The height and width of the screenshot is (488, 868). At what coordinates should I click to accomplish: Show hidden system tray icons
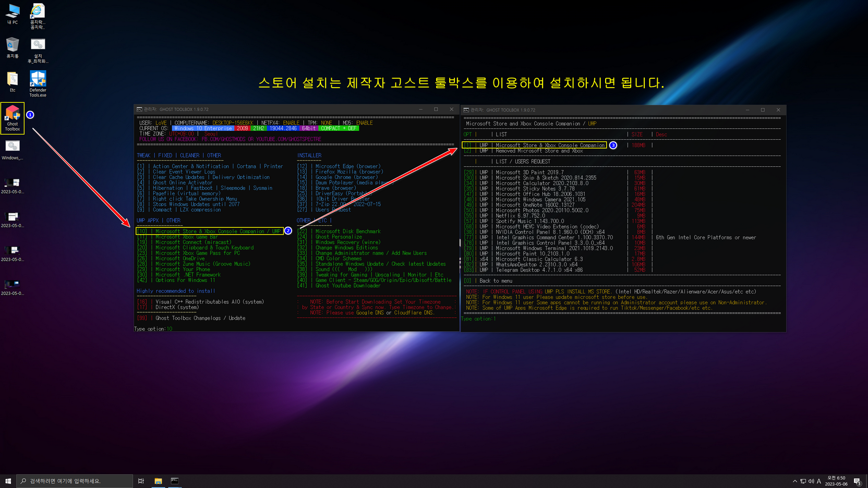click(x=794, y=481)
